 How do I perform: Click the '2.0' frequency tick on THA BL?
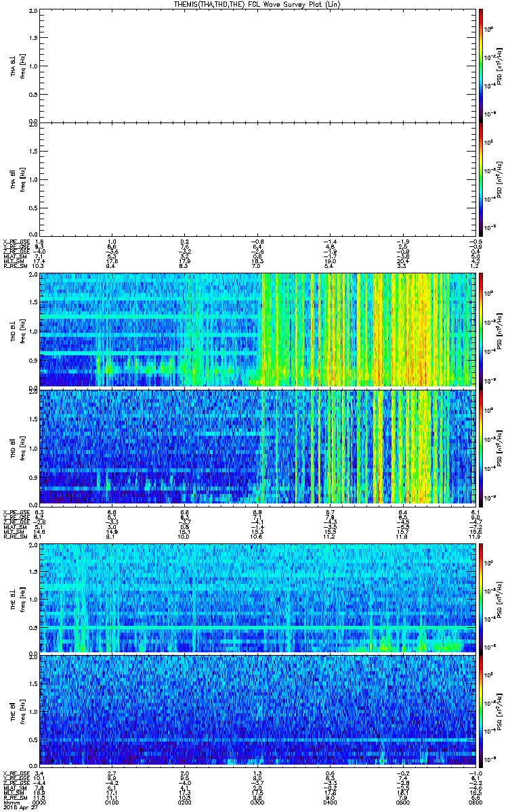click(33, 12)
